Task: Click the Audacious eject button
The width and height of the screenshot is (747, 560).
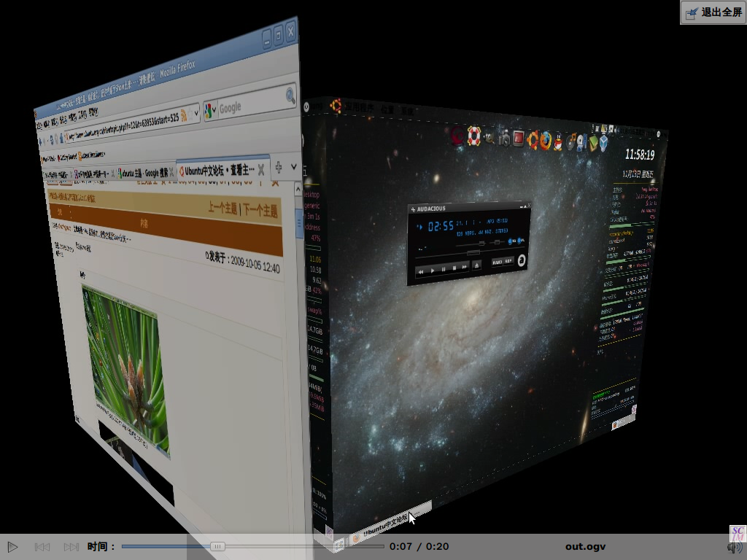Action: pos(476,266)
